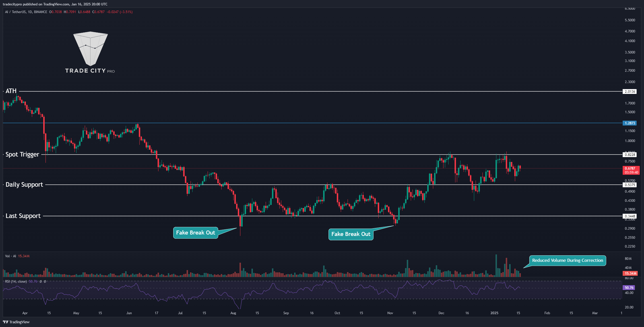
Task: Click the TradingView logo at bottom left
Action: (16, 322)
